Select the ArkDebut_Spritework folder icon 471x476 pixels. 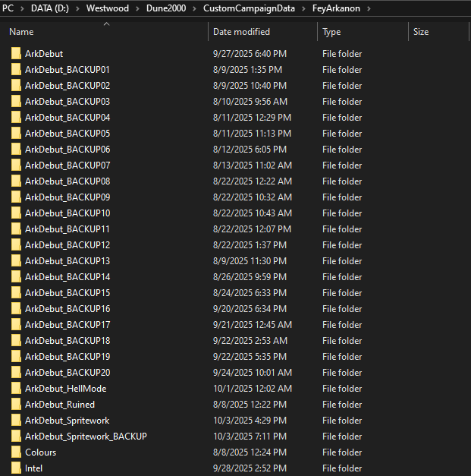(16, 421)
